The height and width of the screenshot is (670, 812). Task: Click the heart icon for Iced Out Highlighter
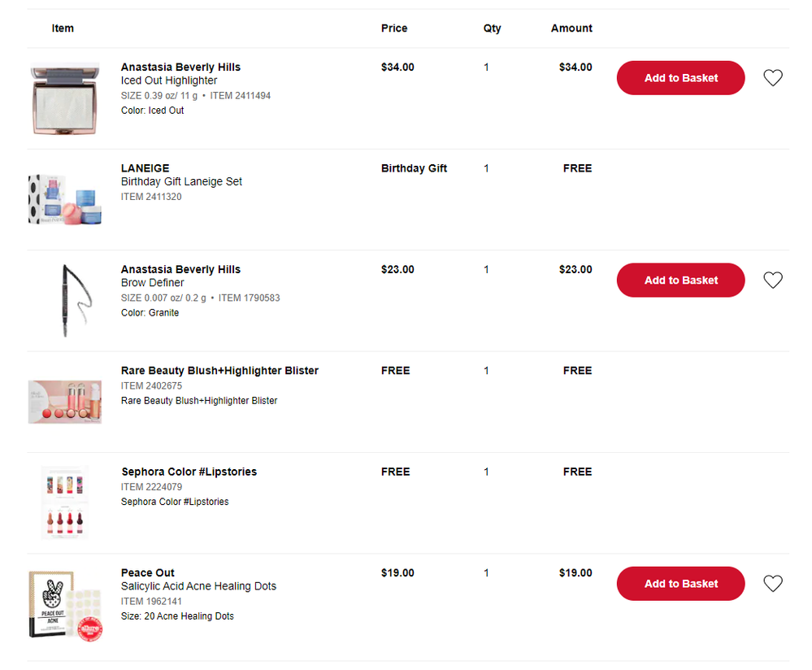click(x=772, y=77)
